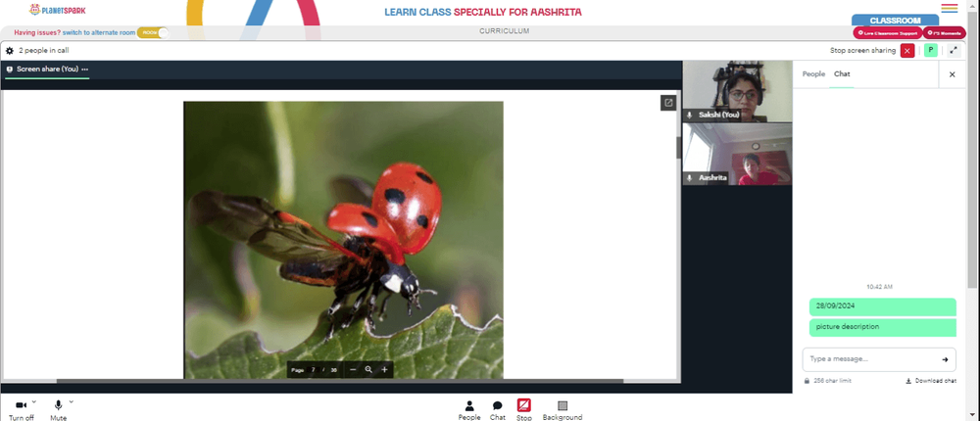Download chat history
Screen dimensions: 980x421
point(931,381)
